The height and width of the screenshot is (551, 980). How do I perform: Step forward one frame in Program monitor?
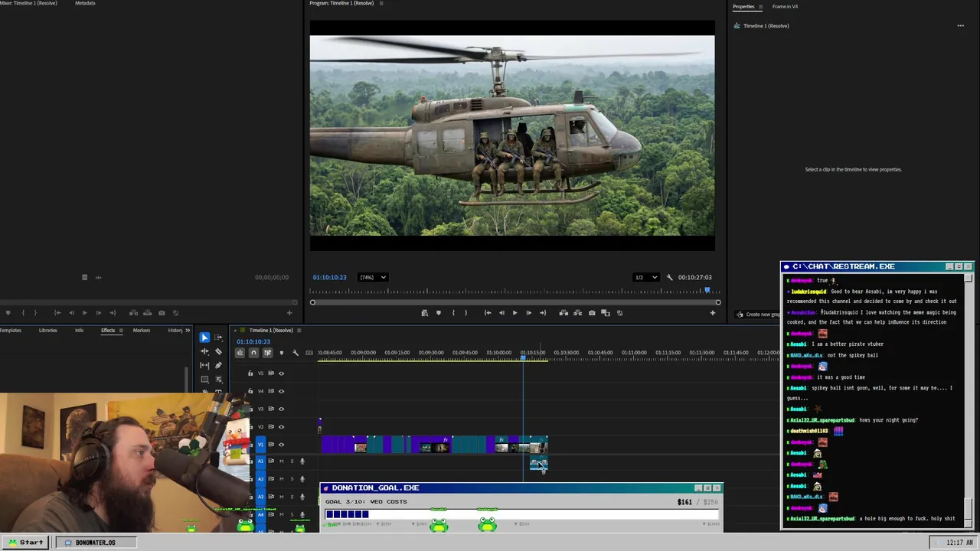tap(528, 312)
